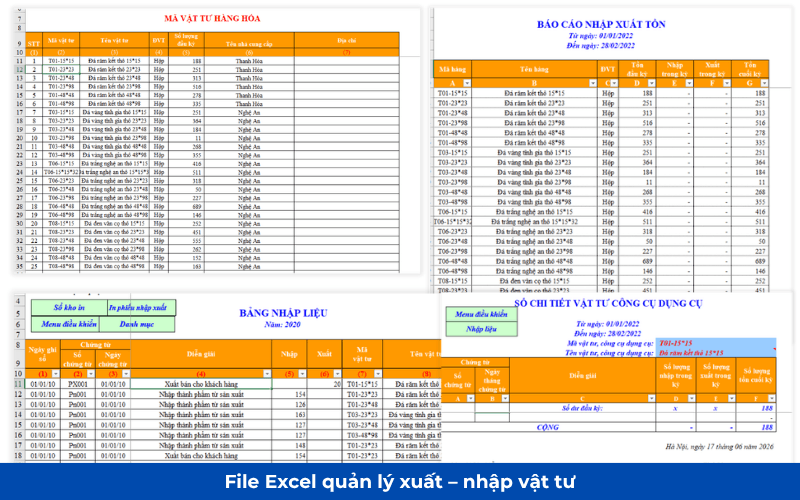Select Tồn cuối kỳ "11" for T03-23*98
The image size is (800, 500).
pyautogui.click(x=750, y=182)
